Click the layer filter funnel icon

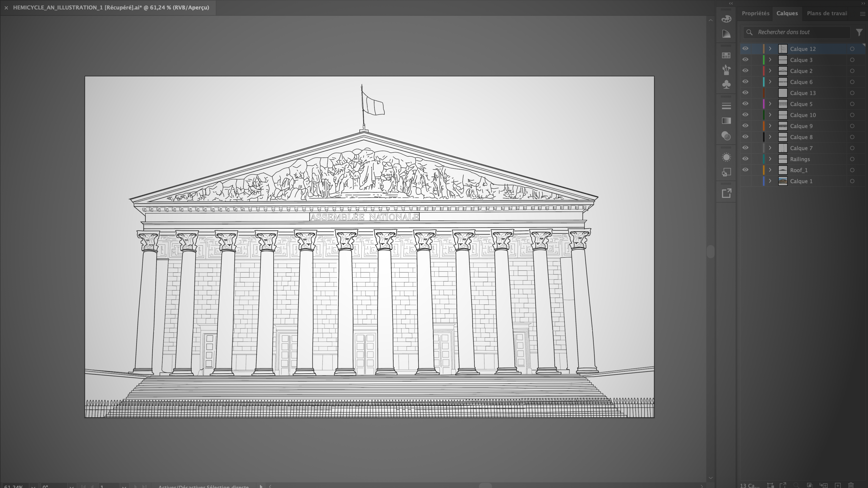[x=859, y=32]
